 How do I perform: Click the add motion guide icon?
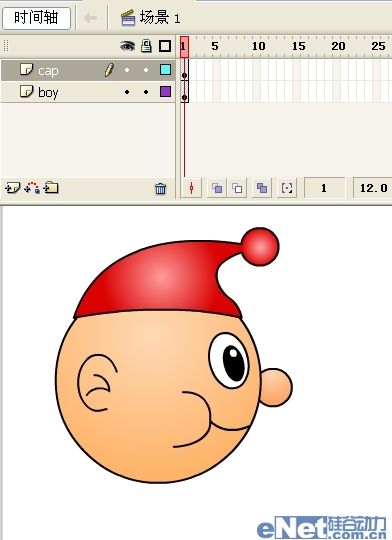(x=32, y=188)
